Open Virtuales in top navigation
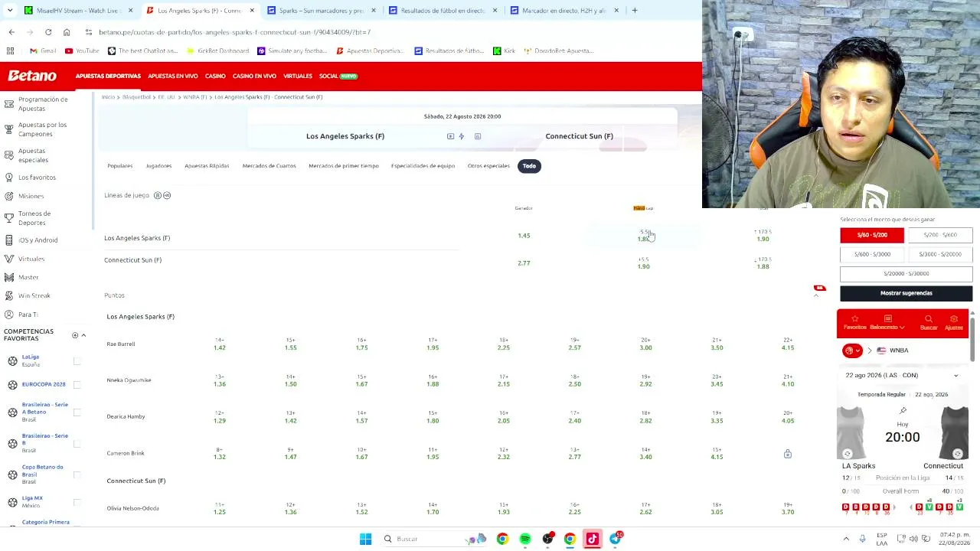The image size is (980, 551). pos(298,77)
